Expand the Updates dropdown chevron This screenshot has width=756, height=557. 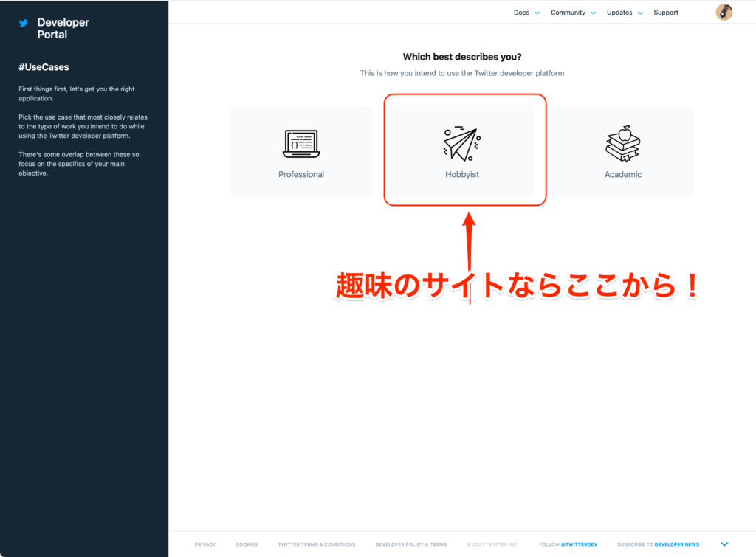click(640, 13)
